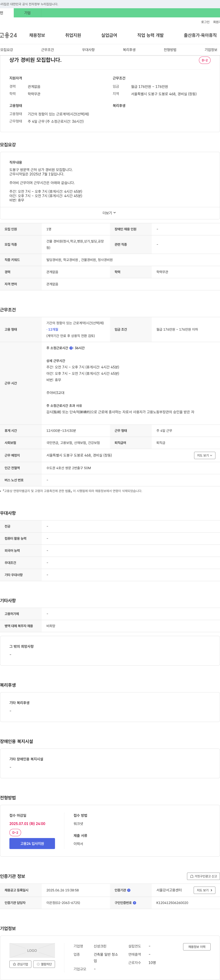The width and height of the screenshot is (220, 980).
Task: Click subway info 수도권 4호선 쌍문 2번출구 50M
Action: click(69, 468)
